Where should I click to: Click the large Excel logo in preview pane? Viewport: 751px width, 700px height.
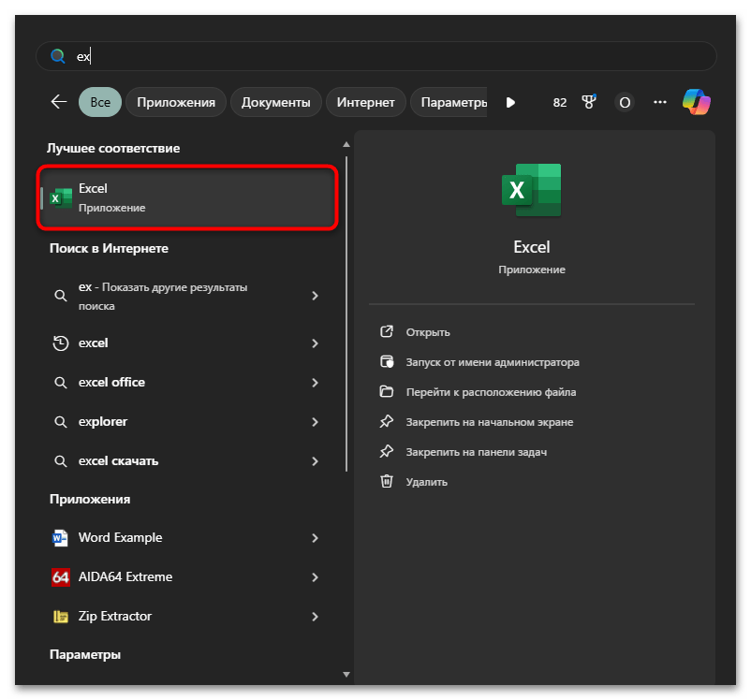(x=532, y=190)
